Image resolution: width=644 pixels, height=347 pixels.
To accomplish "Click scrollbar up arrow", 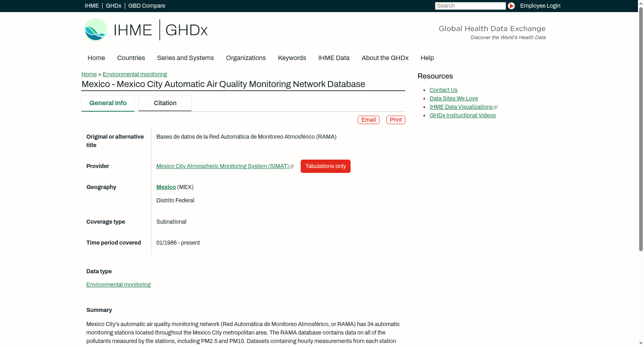I will click(641, 3).
